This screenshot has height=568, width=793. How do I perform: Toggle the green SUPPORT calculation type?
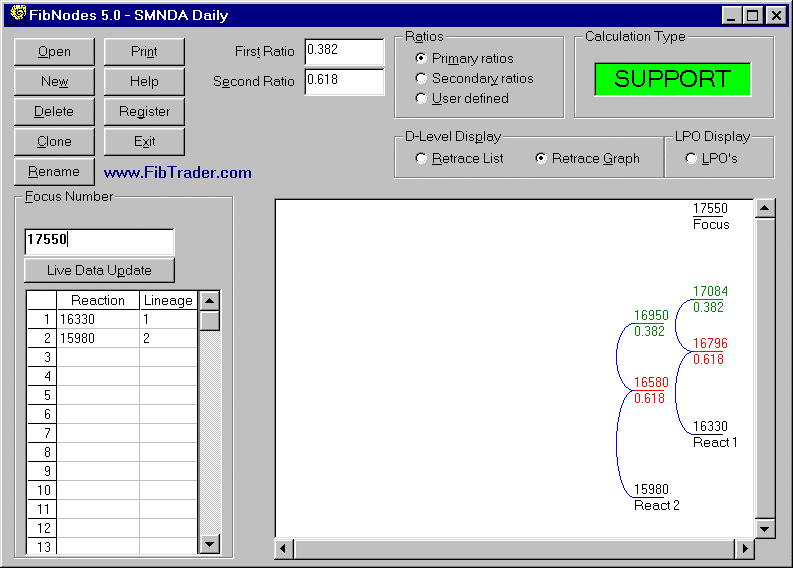pos(673,79)
